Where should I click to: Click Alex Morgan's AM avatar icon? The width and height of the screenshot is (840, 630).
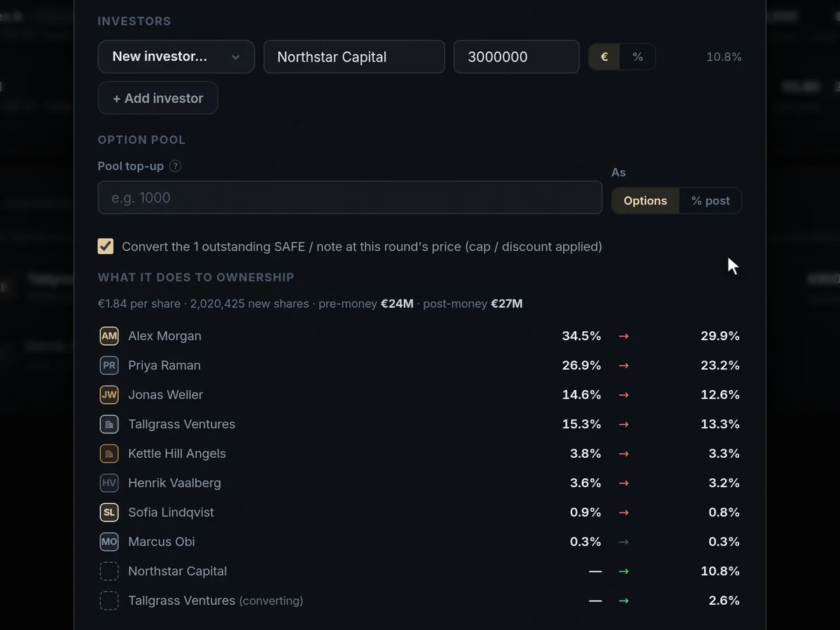[x=109, y=336]
